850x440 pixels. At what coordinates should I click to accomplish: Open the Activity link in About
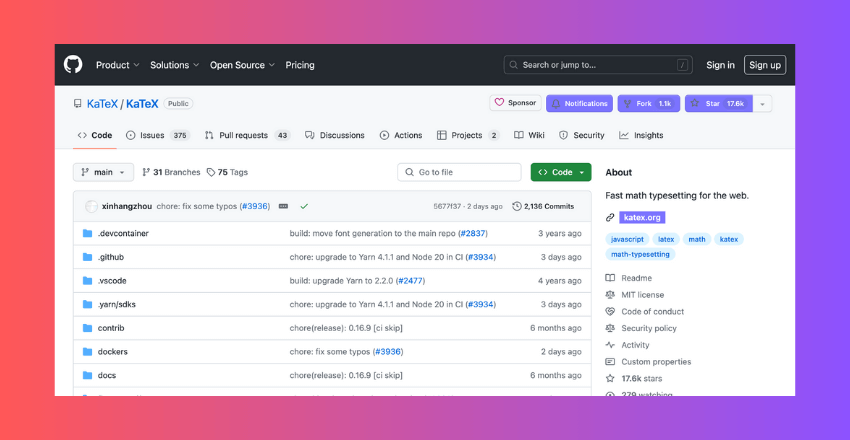coord(628,345)
